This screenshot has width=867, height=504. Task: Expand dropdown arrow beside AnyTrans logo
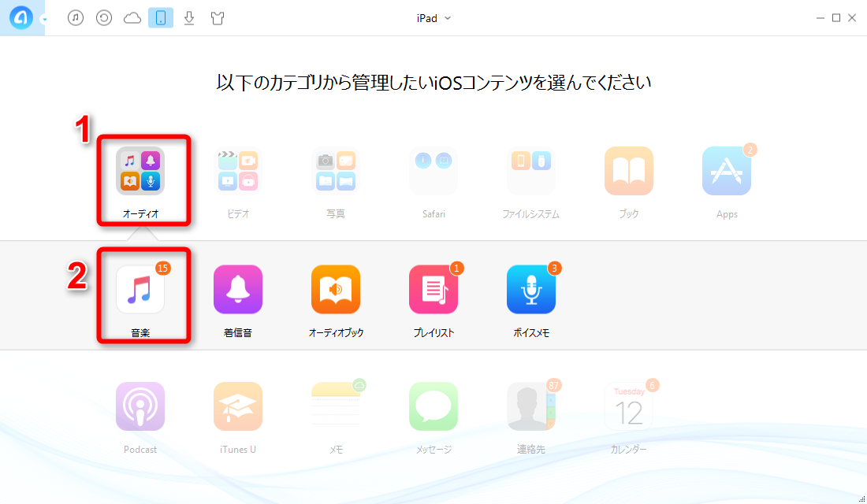(44, 20)
